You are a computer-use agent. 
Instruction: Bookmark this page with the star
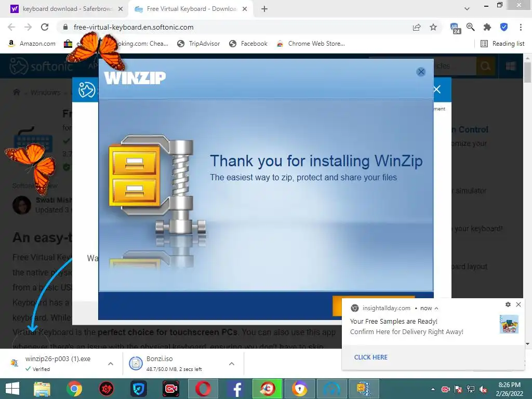433,27
